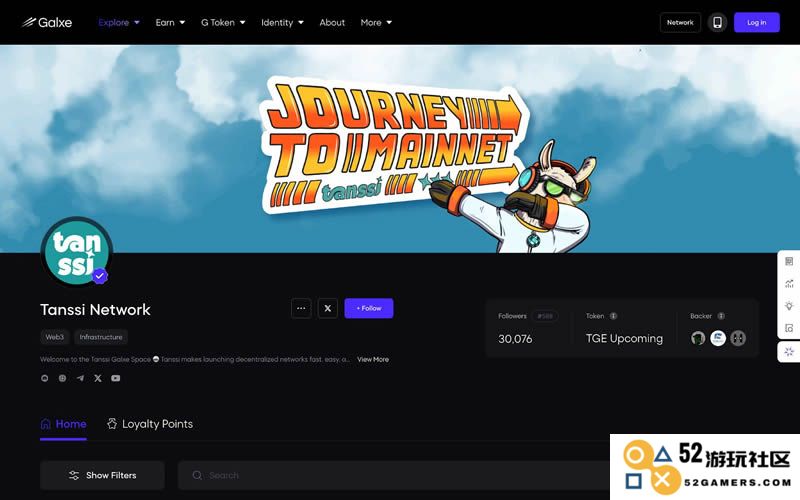Switch to the Loyalty Points tab

(150, 424)
